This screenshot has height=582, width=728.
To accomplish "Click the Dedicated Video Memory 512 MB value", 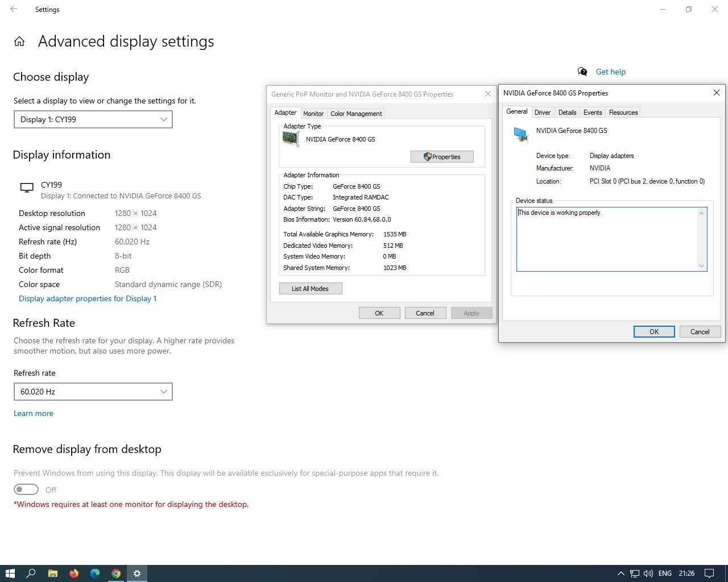I will tap(393, 246).
